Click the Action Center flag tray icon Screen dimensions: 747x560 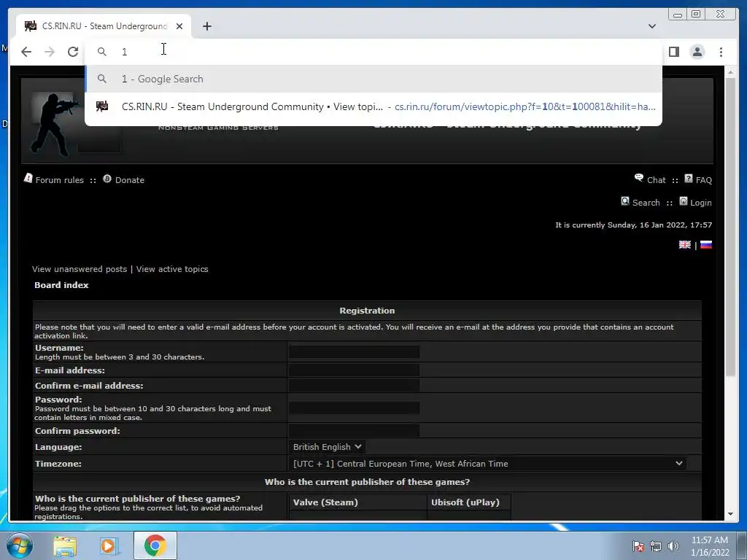[638, 546]
